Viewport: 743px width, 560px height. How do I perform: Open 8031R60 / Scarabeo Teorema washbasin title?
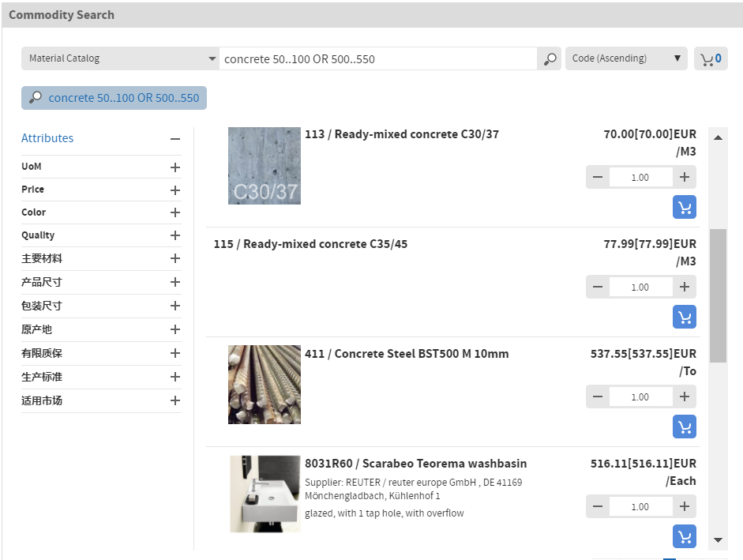click(x=415, y=464)
